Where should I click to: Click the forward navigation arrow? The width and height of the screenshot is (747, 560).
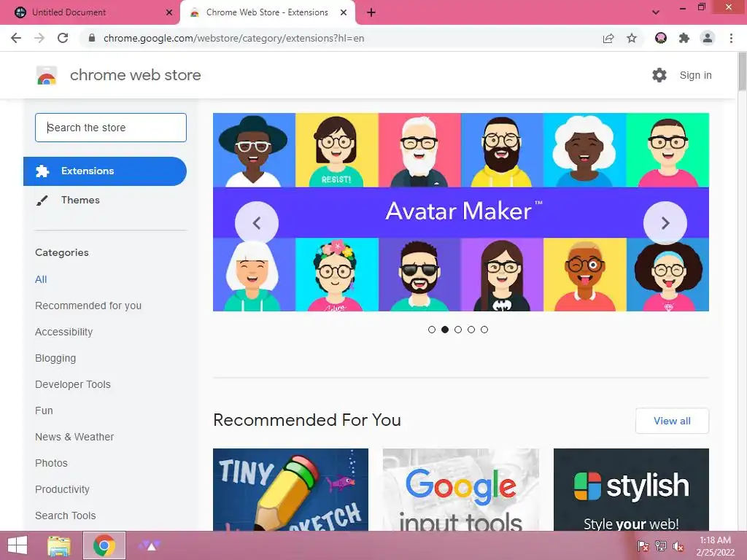39,38
